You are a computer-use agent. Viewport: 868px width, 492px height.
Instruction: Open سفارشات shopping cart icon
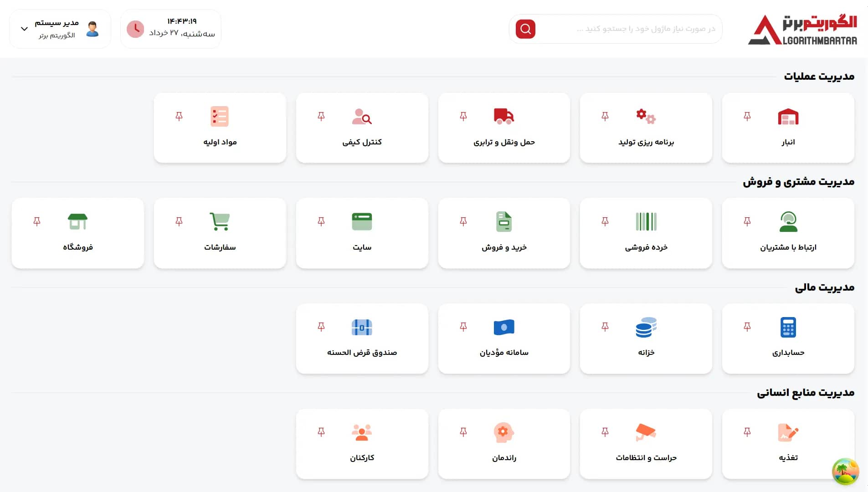[x=220, y=222]
